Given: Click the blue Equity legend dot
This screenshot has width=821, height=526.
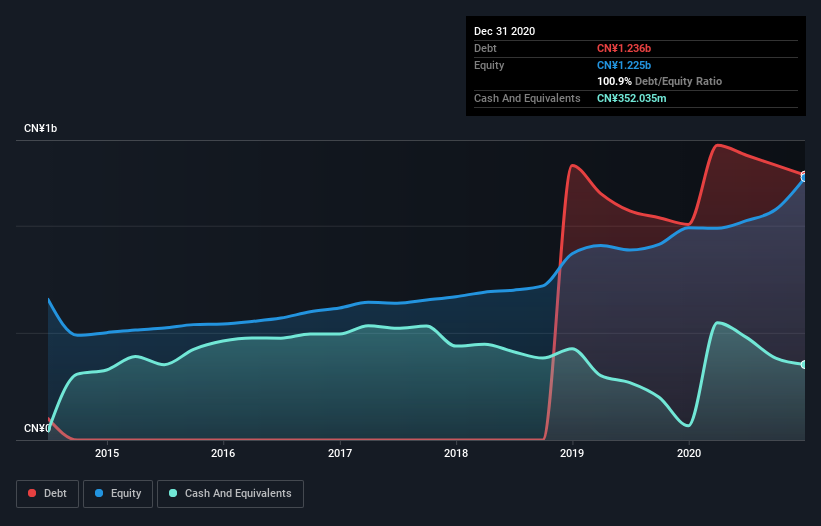Looking at the screenshot, I should 99,493.
